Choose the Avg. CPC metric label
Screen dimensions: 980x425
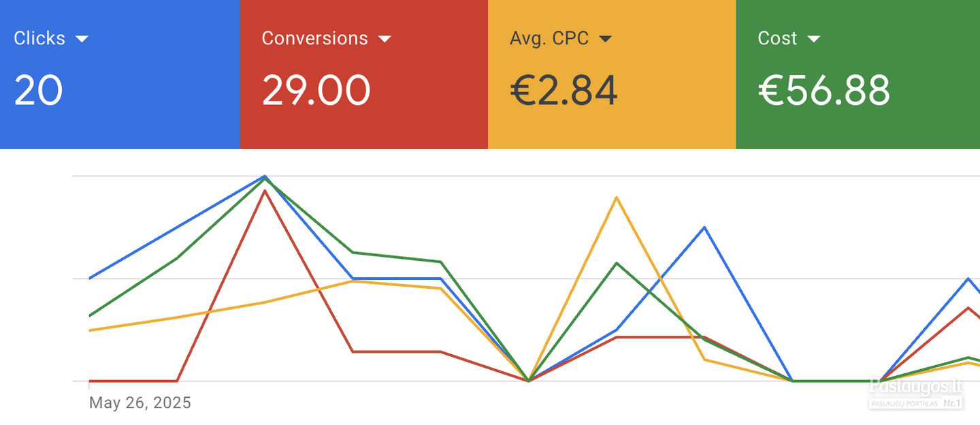point(549,38)
